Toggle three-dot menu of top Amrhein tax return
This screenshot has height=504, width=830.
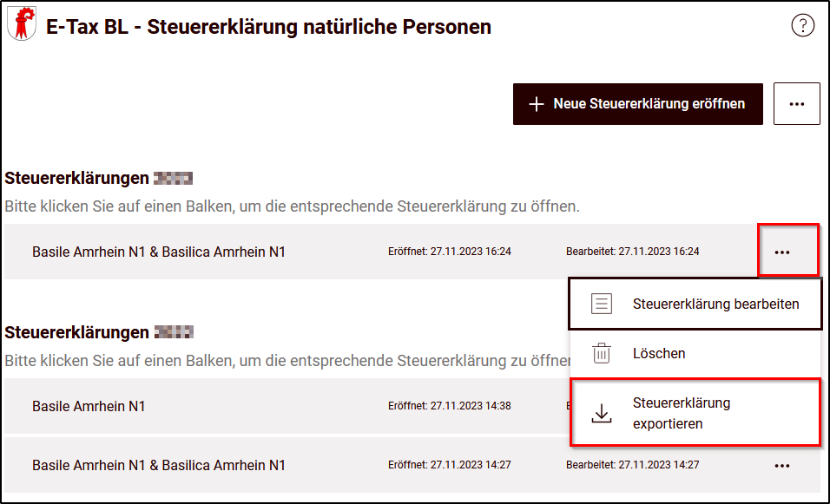(x=782, y=252)
